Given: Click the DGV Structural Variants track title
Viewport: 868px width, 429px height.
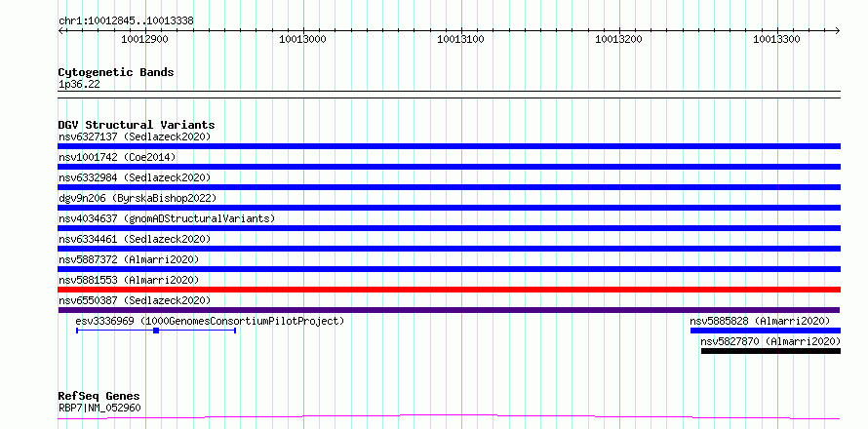Looking at the screenshot, I should [x=137, y=125].
